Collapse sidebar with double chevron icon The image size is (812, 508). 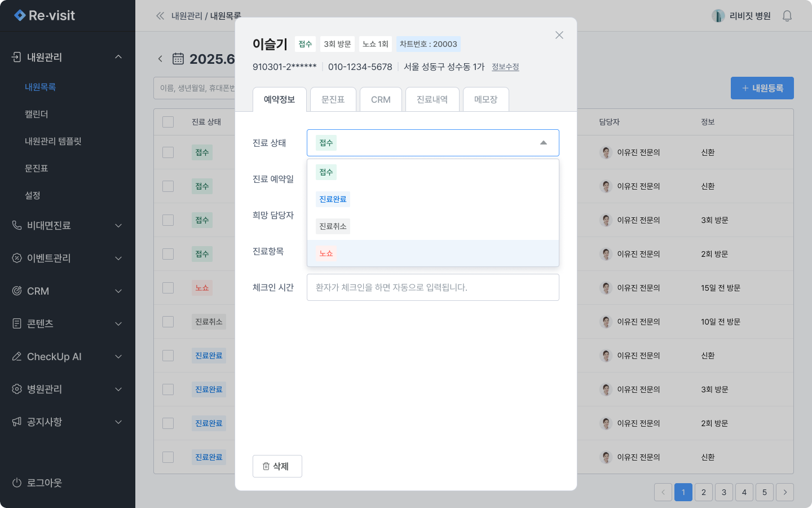coord(160,16)
